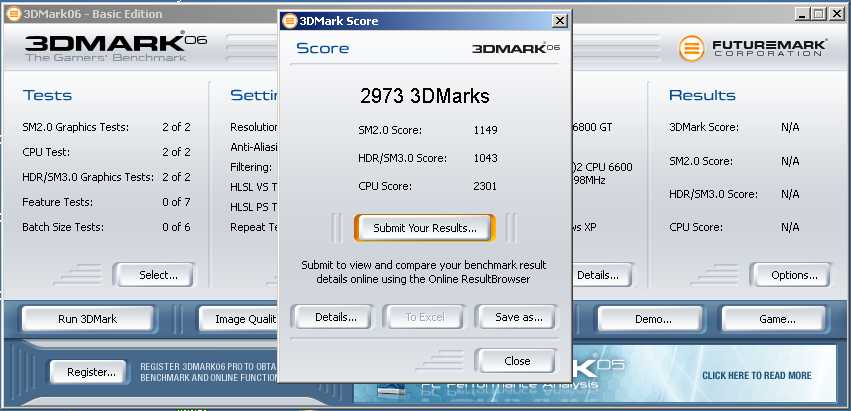This screenshot has width=851, height=411.
Task: Close the score dialog with the Close button
Action: click(516, 361)
